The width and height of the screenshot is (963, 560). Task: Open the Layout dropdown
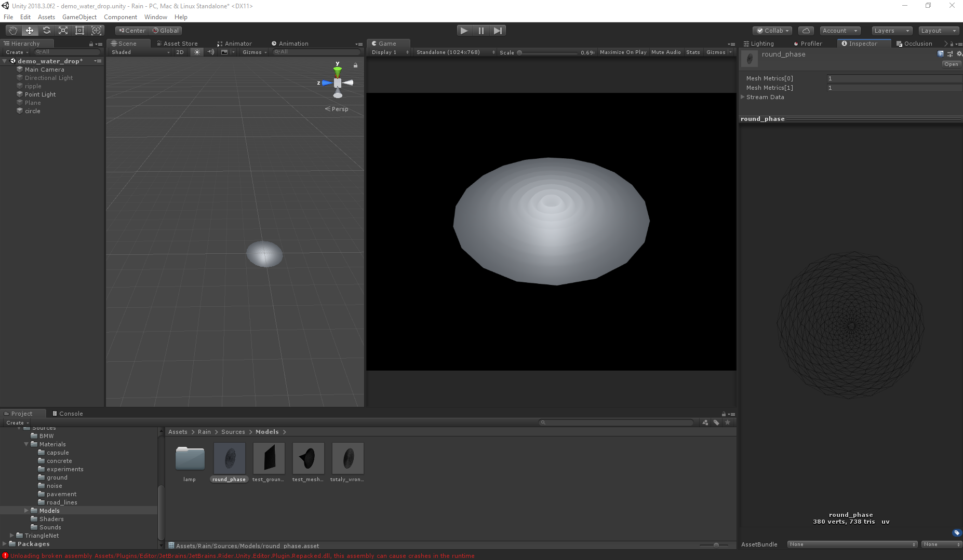coord(938,31)
